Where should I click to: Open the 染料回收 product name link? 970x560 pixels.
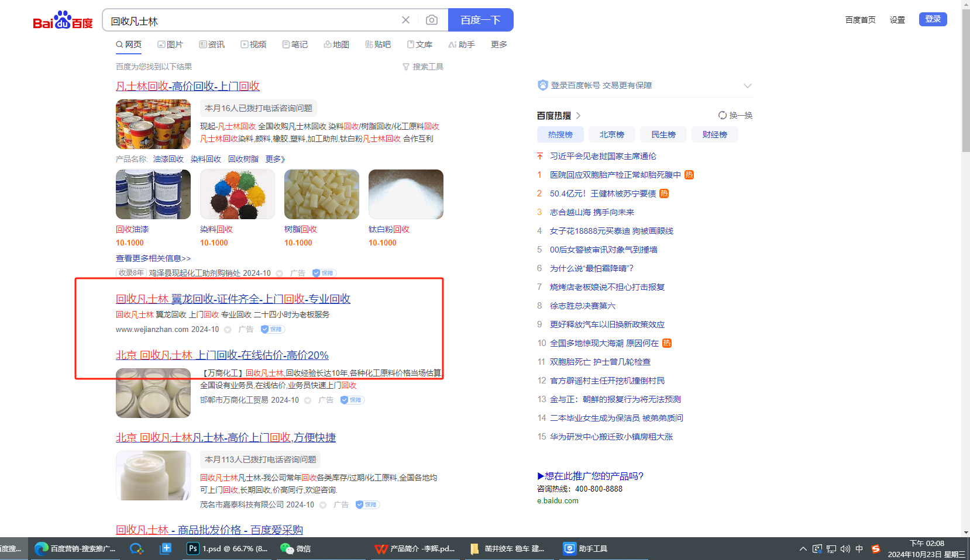(206, 159)
